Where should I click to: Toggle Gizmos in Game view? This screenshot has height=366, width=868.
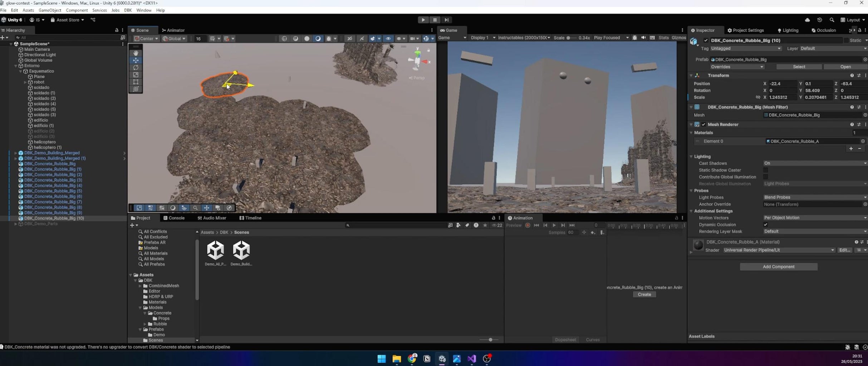pyautogui.click(x=678, y=38)
